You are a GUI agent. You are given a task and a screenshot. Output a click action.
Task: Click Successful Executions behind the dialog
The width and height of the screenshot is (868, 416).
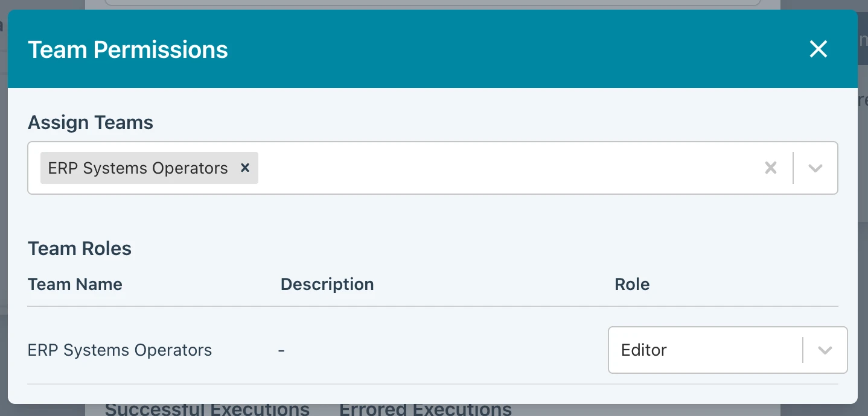click(207, 409)
